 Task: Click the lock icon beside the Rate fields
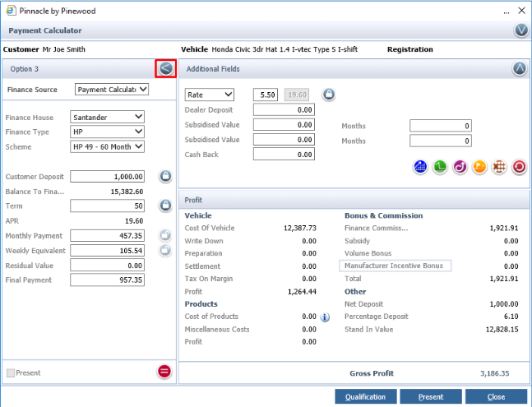(x=328, y=95)
